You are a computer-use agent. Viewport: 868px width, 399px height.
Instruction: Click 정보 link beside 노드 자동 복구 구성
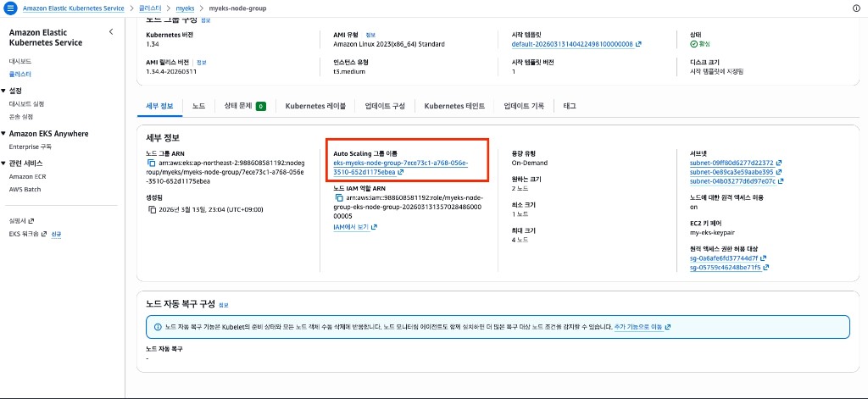click(x=224, y=304)
